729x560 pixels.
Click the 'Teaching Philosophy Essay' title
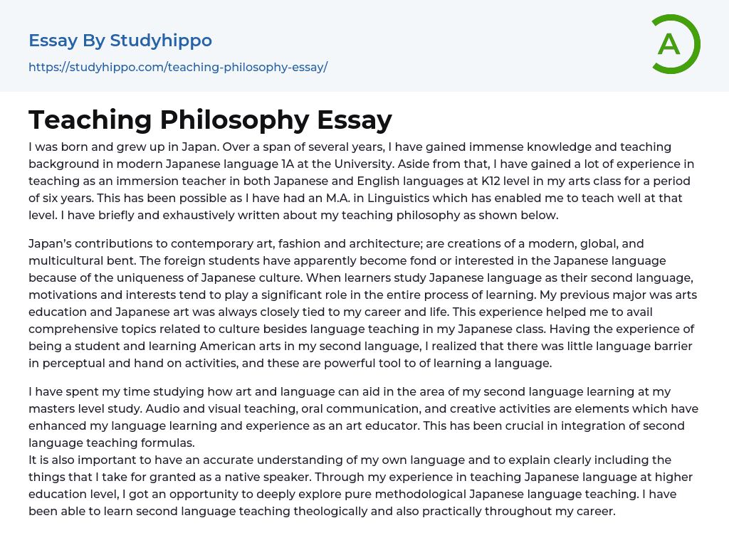pyautogui.click(x=210, y=120)
